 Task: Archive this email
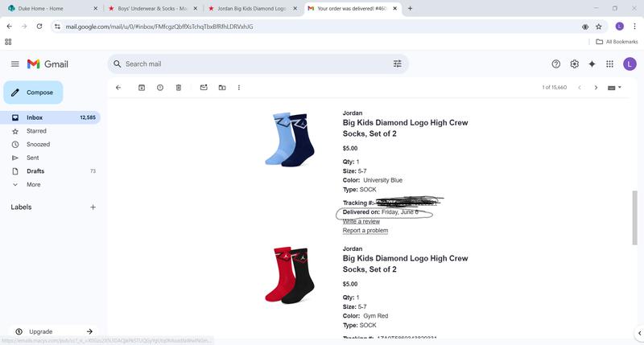tap(142, 88)
